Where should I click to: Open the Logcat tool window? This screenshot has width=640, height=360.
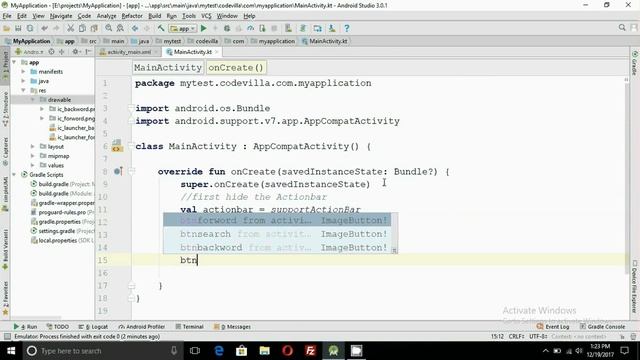pyautogui.click(x=93, y=327)
